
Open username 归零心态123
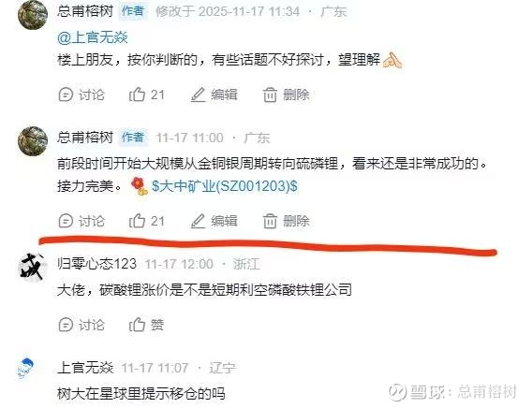click(x=96, y=264)
